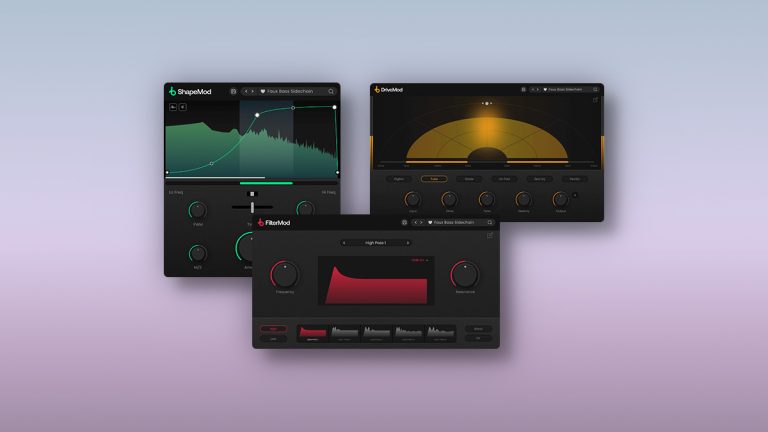The width and height of the screenshot is (768, 432).
Task: Click ShapeMod vertical crossfader handle between knobs
Action: point(252,208)
